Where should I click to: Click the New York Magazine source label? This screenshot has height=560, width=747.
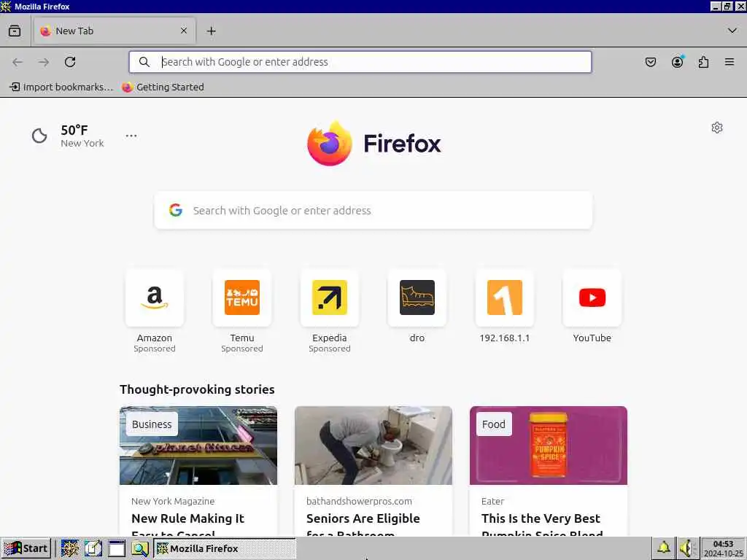click(x=173, y=501)
